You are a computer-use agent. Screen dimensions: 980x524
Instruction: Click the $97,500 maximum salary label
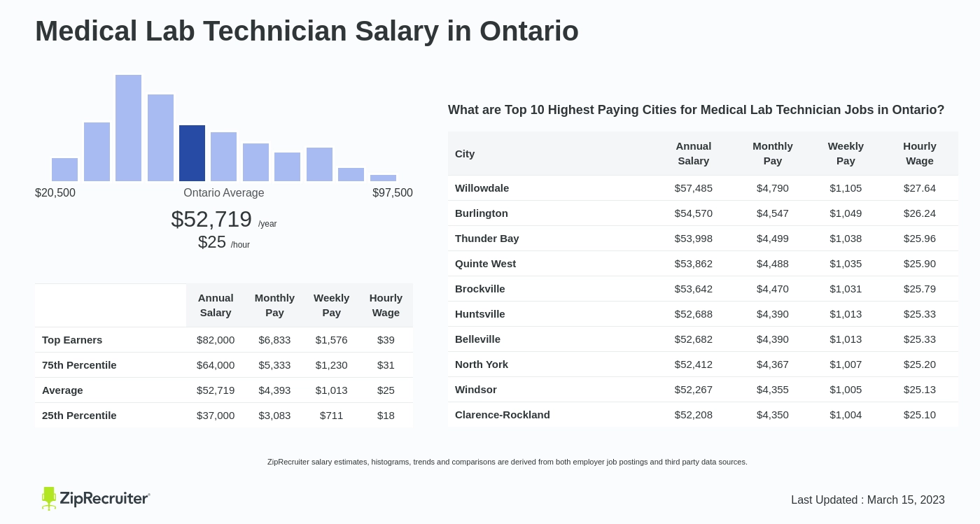click(x=393, y=192)
